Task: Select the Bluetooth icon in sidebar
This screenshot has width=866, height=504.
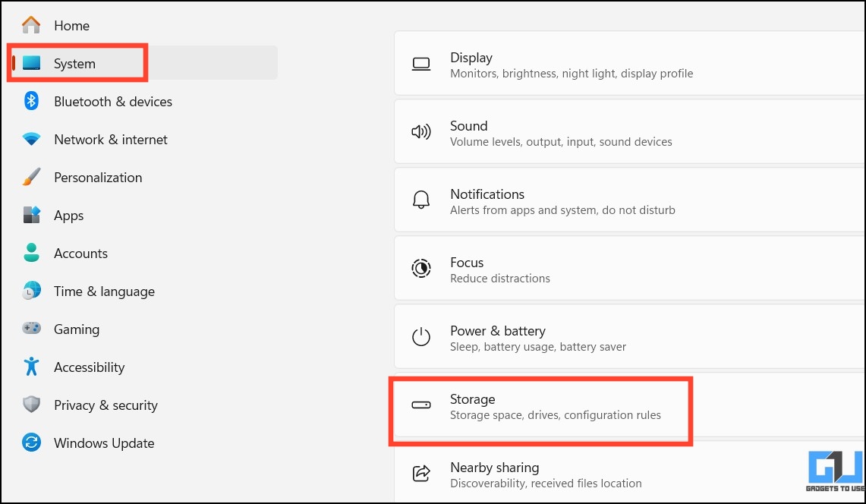Action: (31, 101)
